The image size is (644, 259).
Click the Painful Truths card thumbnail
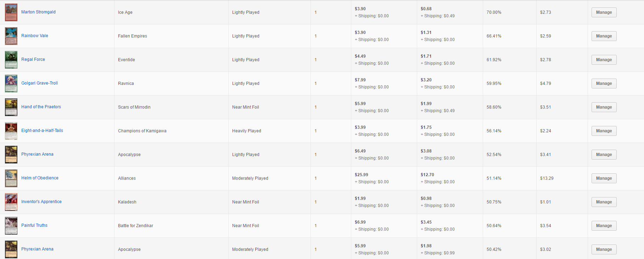[11, 226]
